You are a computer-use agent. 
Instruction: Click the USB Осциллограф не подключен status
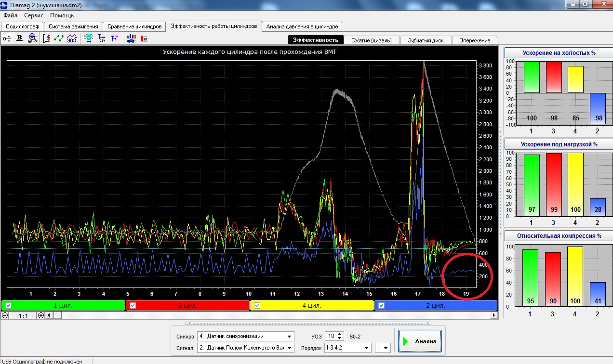(x=42, y=361)
